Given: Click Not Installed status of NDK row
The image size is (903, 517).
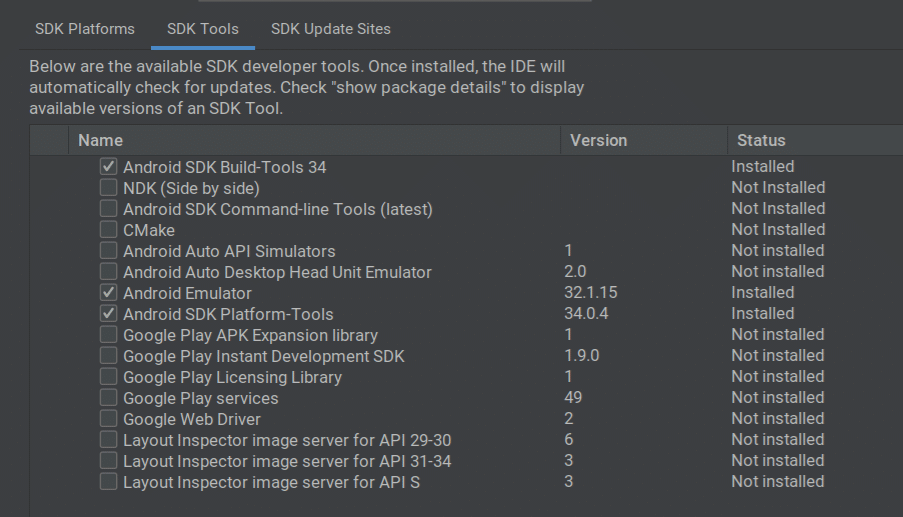Looking at the screenshot, I should point(778,188).
